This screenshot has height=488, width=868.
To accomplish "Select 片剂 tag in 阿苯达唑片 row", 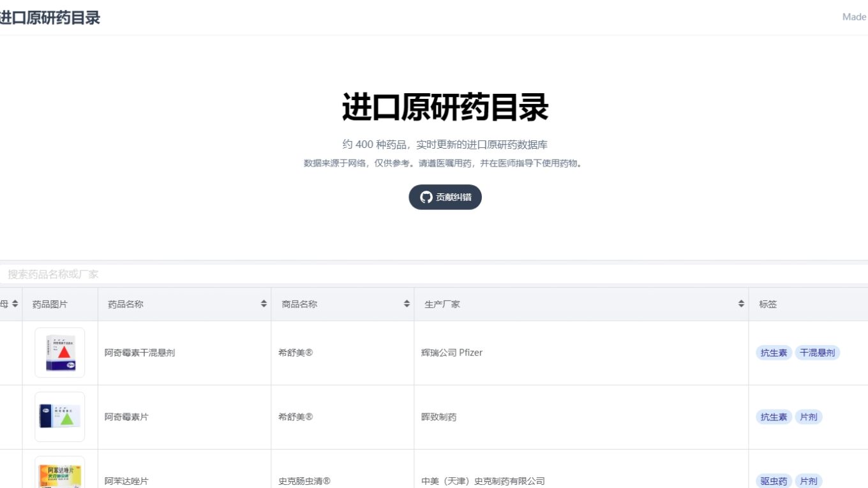I will pos(809,481).
